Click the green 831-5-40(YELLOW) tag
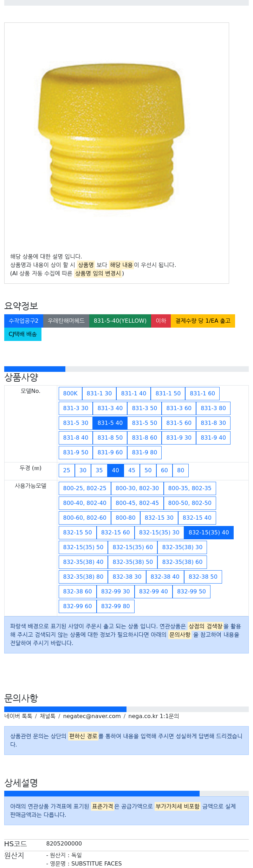The height and width of the screenshot is (868, 253). [120, 321]
